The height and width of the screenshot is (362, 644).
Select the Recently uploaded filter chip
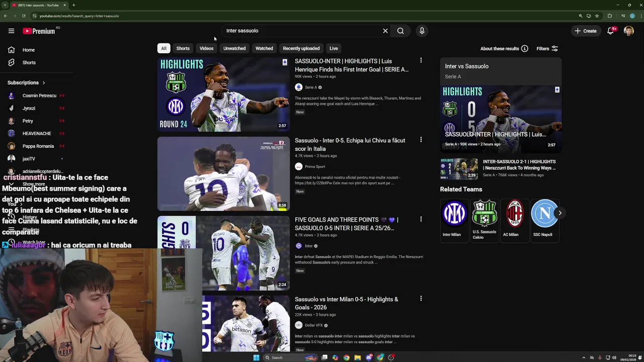[x=301, y=48]
